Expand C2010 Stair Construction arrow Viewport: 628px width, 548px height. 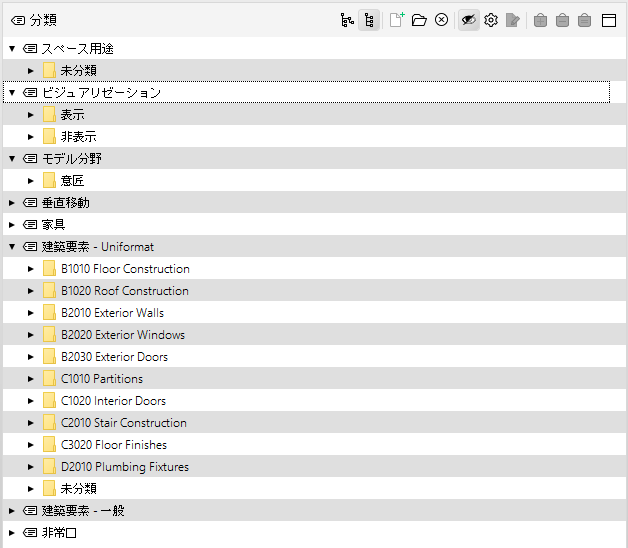coord(30,423)
